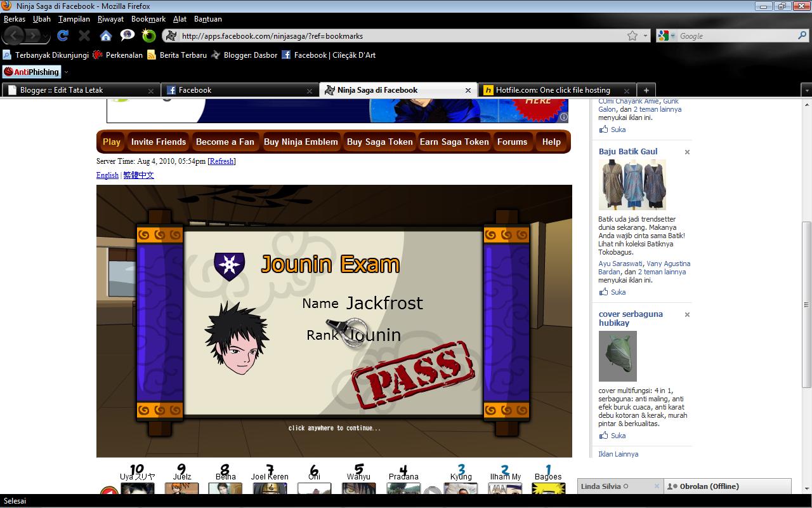
Task: Open the Riwayat menu
Action: click(111, 19)
